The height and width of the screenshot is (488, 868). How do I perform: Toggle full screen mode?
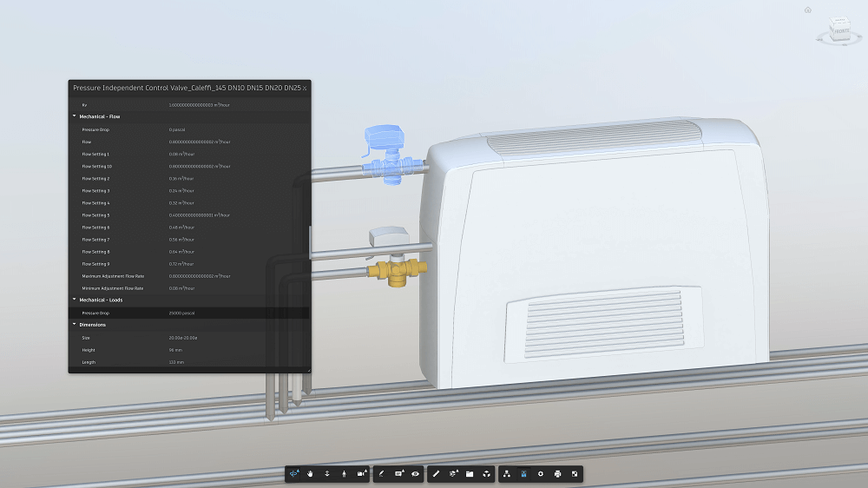574,474
